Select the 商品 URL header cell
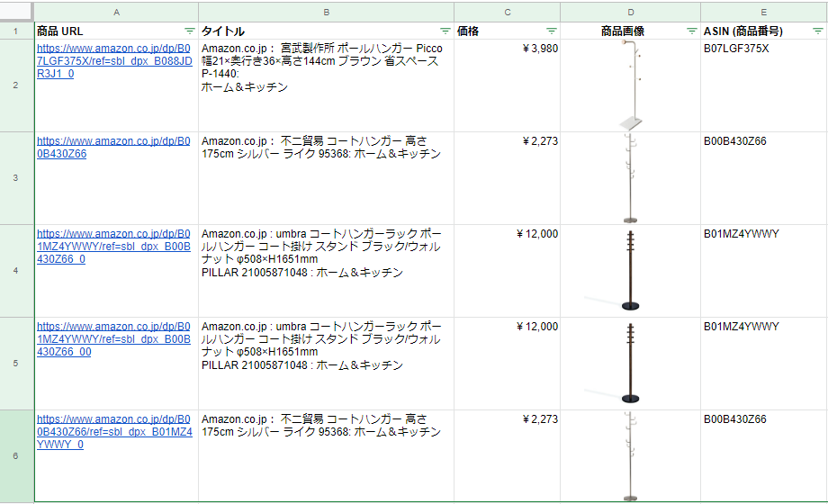Viewport: 828px width, 504px height. (x=116, y=31)
